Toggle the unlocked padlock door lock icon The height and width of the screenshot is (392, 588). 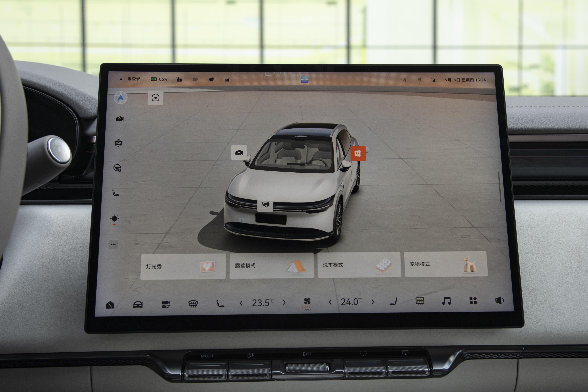(179, 79)
